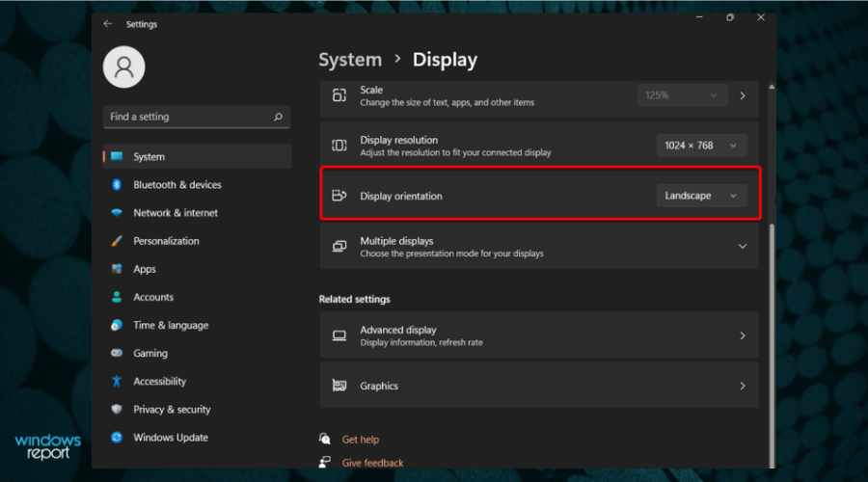The width and height of the screenshot is (868, 482).
Task: Open Graphics via right chevron
Action: tap(743, 386)
